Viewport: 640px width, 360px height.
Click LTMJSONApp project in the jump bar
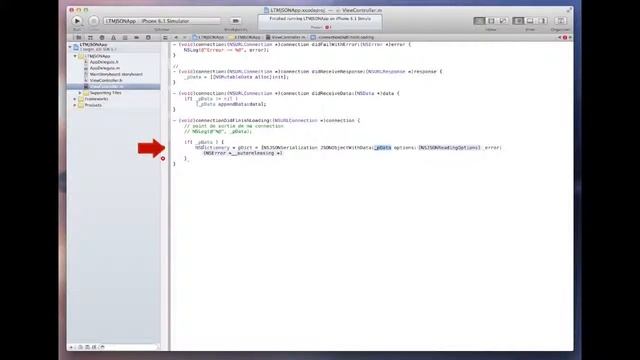pyautogui.click(x=208, y=38)
